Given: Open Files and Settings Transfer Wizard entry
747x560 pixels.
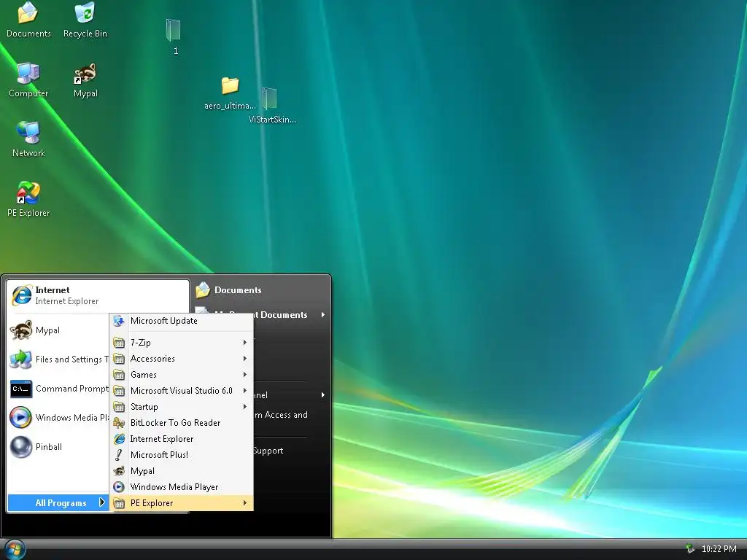Looking at the screenshot, I should [58, 359].
